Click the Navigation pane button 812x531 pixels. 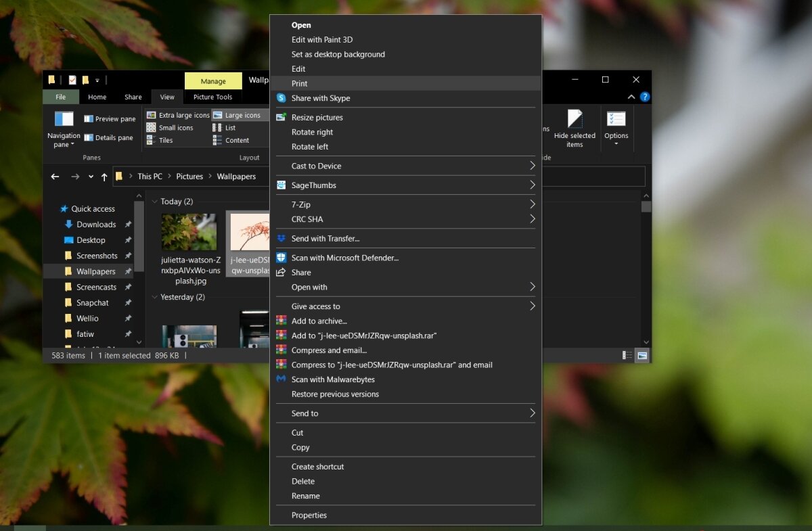[x=64, y=130]
